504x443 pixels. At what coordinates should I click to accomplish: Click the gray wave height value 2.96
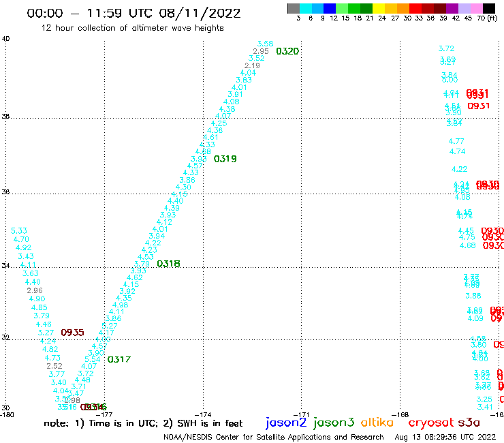point(35,290)
